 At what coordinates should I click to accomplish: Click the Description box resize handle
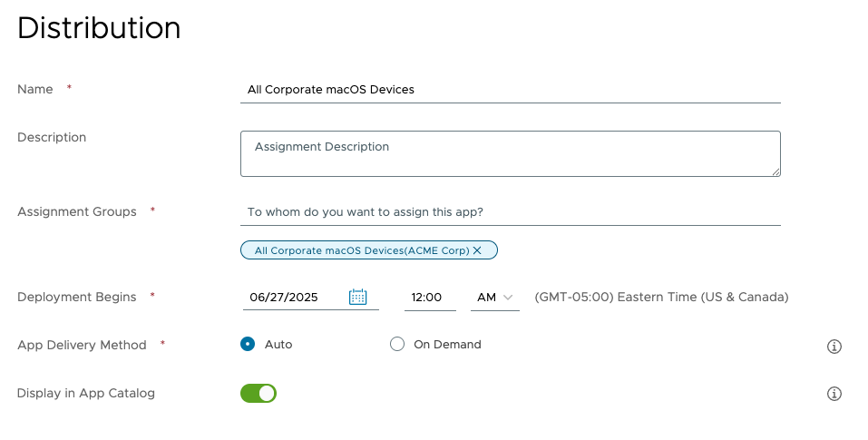coord(775,171)
